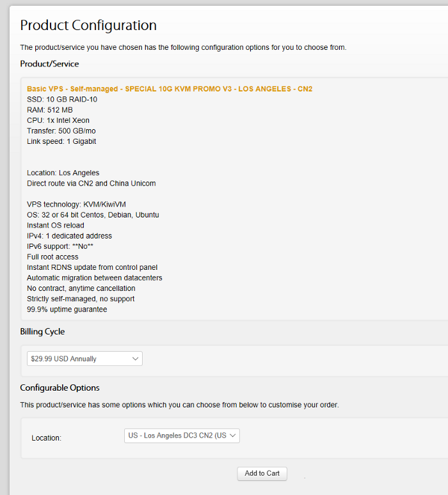Click the Transfer: 500 GB/mo line
This screenshot has height=495, width=448.
tap(61, 131)
